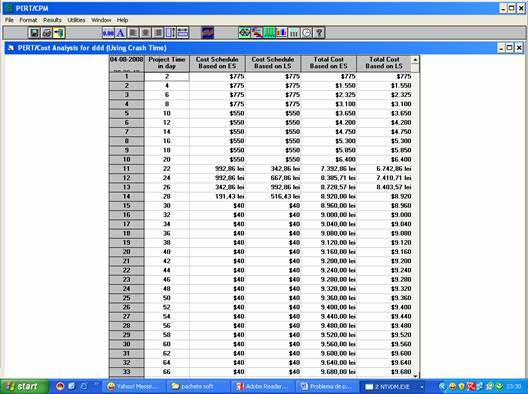This screenshot has width=528, height=394.
Task: Click the row height toolbar icon
Action: pos(170,33)
